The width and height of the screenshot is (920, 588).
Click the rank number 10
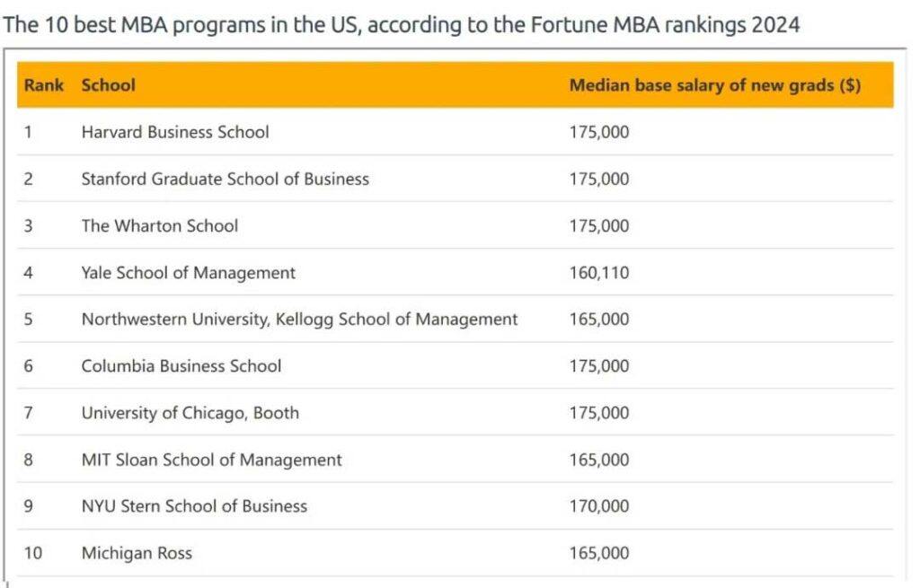point(32,553)
